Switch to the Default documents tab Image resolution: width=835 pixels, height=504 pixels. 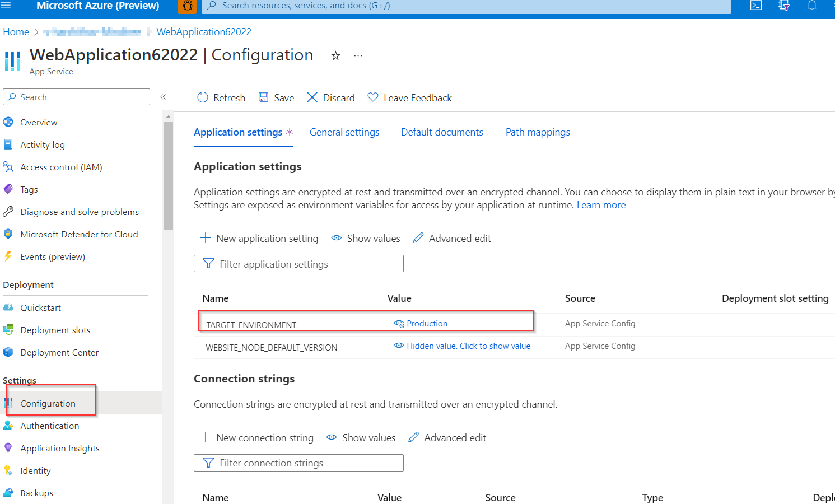pyautogui.click(x=442, y=132)
